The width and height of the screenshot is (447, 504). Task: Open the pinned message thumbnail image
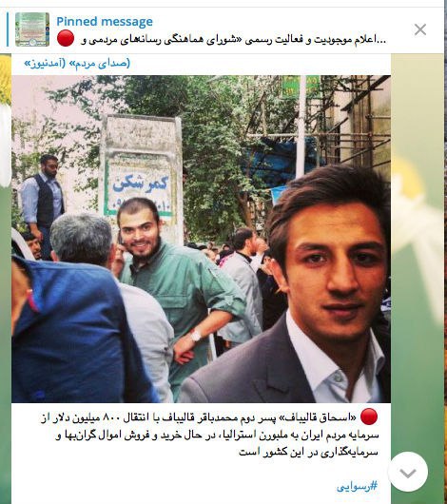[x=32, y=29]
